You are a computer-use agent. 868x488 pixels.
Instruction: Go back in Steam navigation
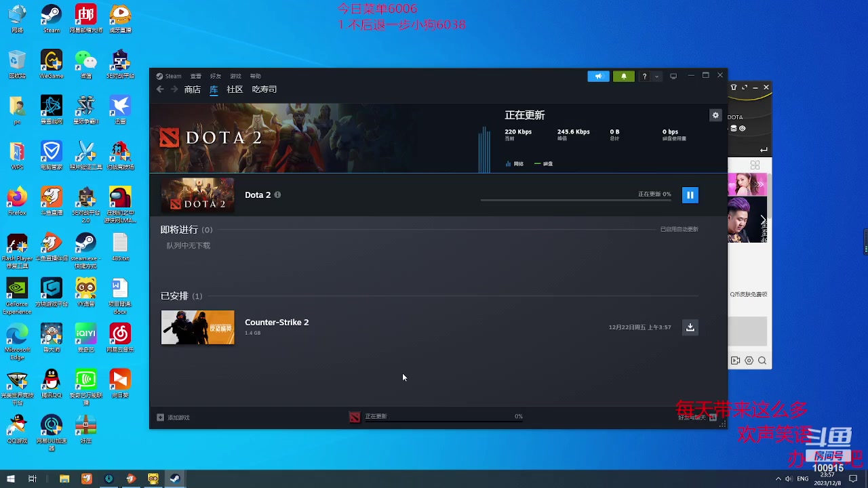pyautogui.click(x=160, y=89)
